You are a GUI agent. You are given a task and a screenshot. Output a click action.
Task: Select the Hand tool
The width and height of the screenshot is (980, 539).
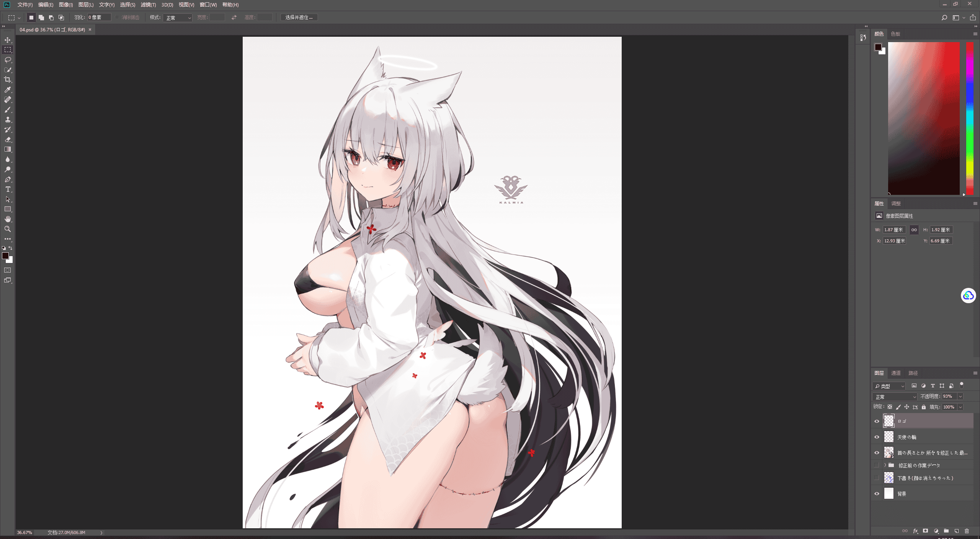click(x=8, y=219)
